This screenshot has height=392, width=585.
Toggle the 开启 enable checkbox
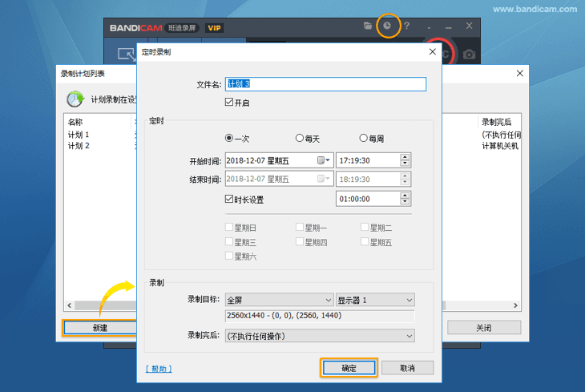coord(230,103)
